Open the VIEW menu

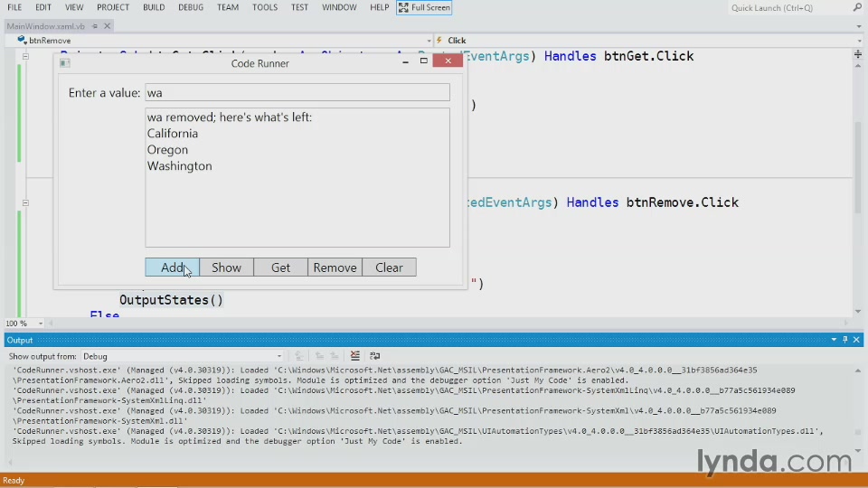pyautogui.click(x=74, y=7)
